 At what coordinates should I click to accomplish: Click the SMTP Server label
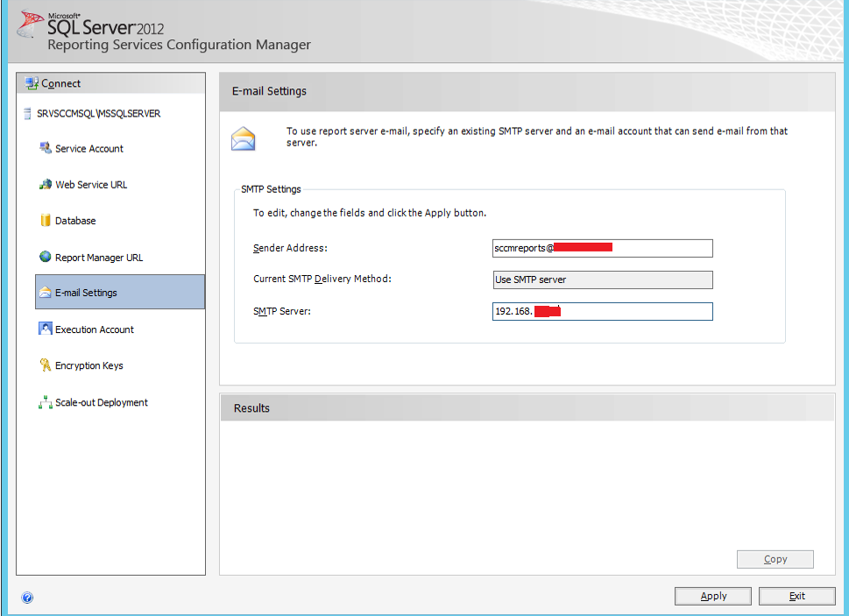pos(282,311)
